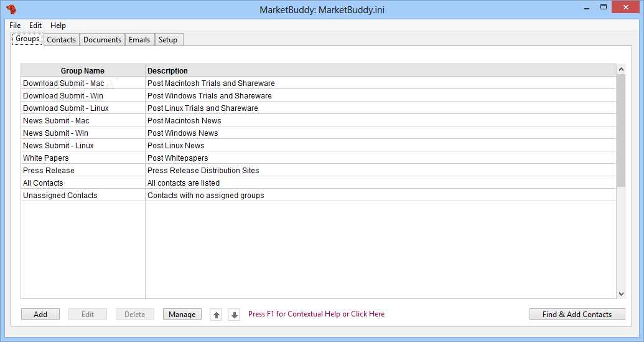
Task: Minimize the MarketBuddy window
Action: (x=587, y=7)
